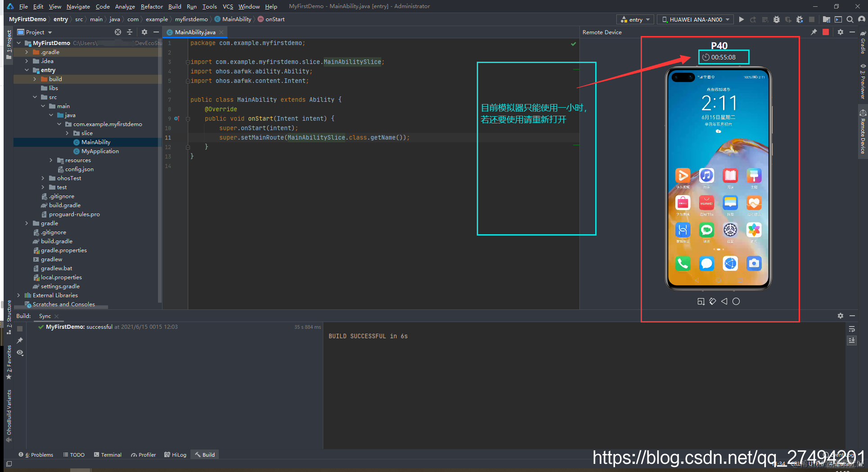Click the onStart breadcrumb
This screenshot has width=868, height=472.
[x=271, y=19]
